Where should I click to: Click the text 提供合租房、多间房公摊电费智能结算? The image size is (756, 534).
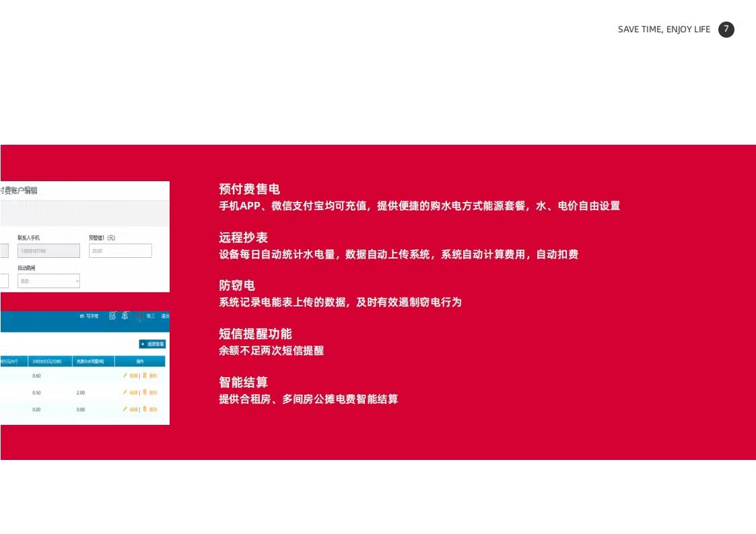[308, 399]
